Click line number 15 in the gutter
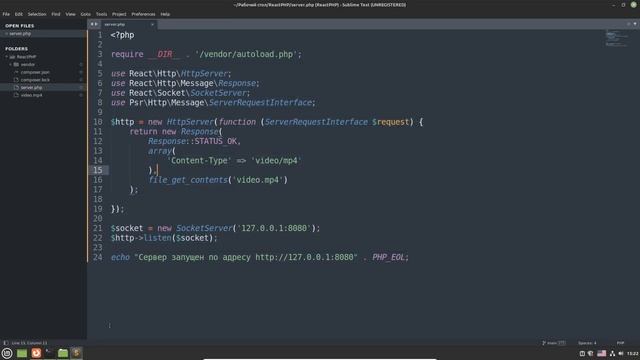 point(98,170)
